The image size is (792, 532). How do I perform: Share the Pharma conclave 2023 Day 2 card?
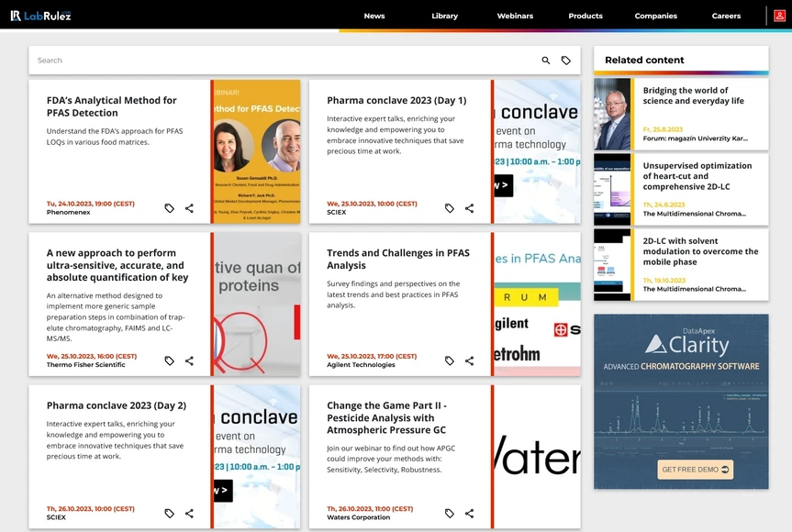click(189, 514)
